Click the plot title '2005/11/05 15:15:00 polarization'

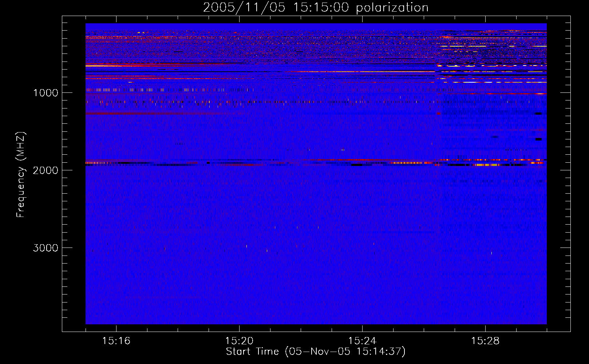tap(316, 7)
